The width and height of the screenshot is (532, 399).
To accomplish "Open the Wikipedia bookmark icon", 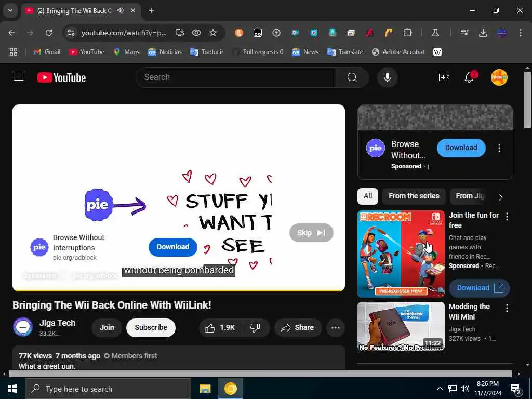I will pyautogui.click(x=437, y=52).
